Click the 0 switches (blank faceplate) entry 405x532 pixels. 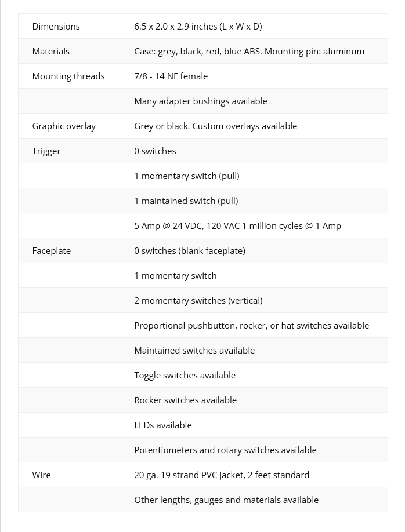(x=190, y=251)
